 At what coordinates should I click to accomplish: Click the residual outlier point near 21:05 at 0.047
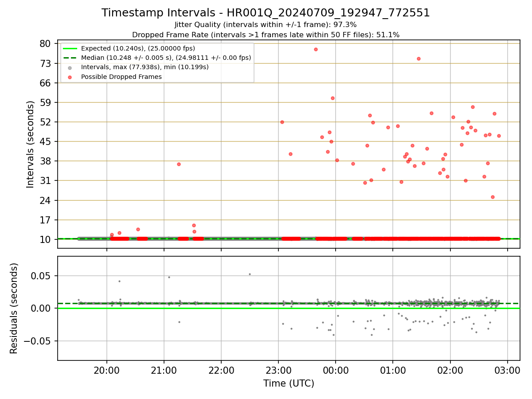coord(169,277)
